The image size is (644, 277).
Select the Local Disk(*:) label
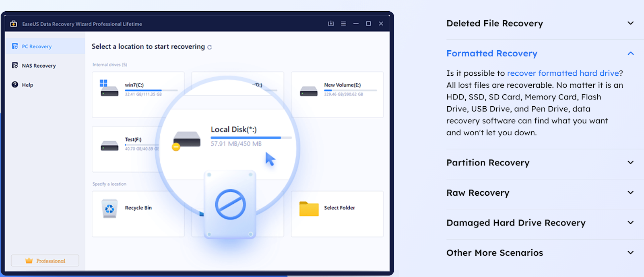pos(233,129)
